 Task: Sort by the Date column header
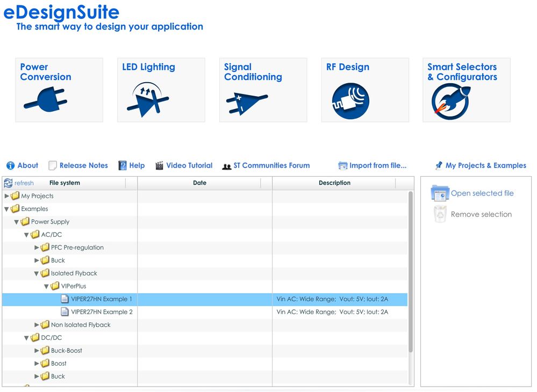199,183
